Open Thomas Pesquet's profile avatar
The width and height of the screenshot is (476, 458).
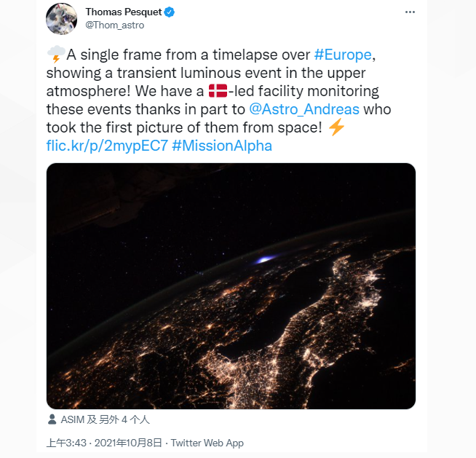click(62, 18)
